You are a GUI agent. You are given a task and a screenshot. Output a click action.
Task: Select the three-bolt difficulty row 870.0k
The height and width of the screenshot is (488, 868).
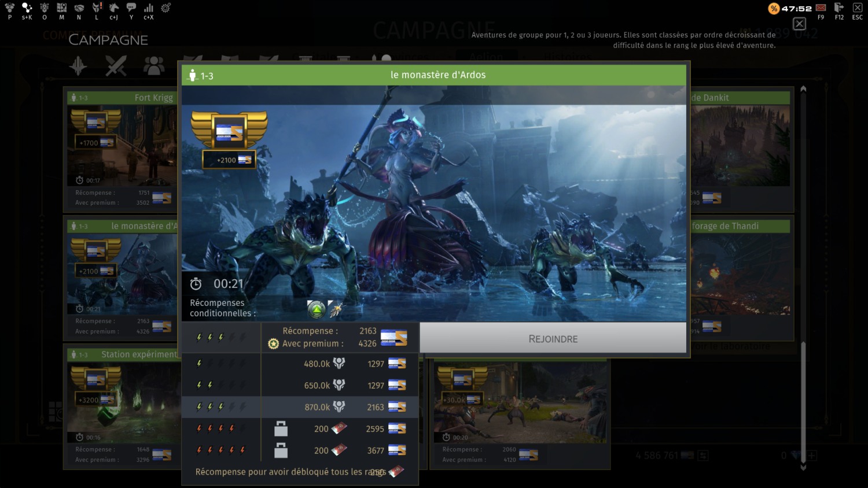tap(300, 407)
